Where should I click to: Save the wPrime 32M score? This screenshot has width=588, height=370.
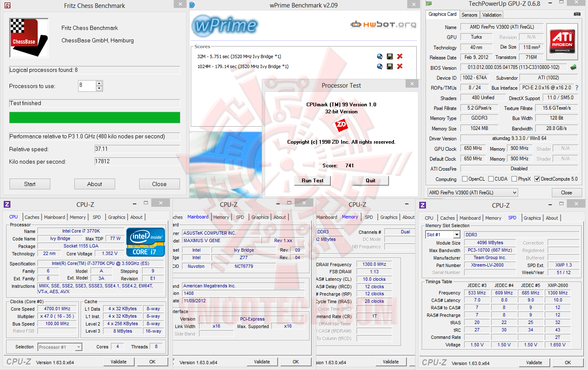click(389, 56)
